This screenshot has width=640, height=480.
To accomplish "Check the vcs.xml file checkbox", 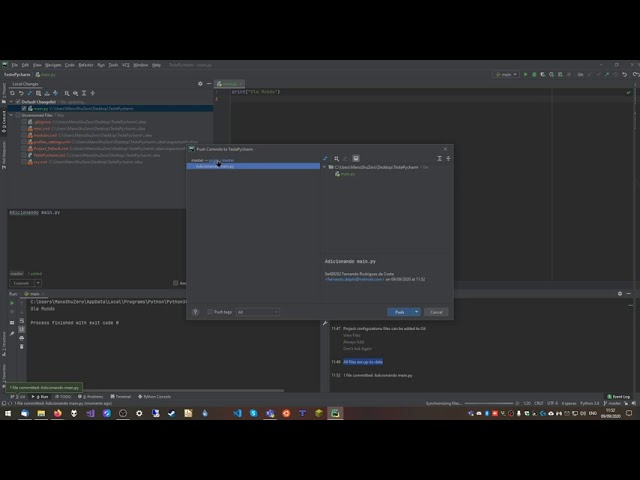I will (24, 162).
